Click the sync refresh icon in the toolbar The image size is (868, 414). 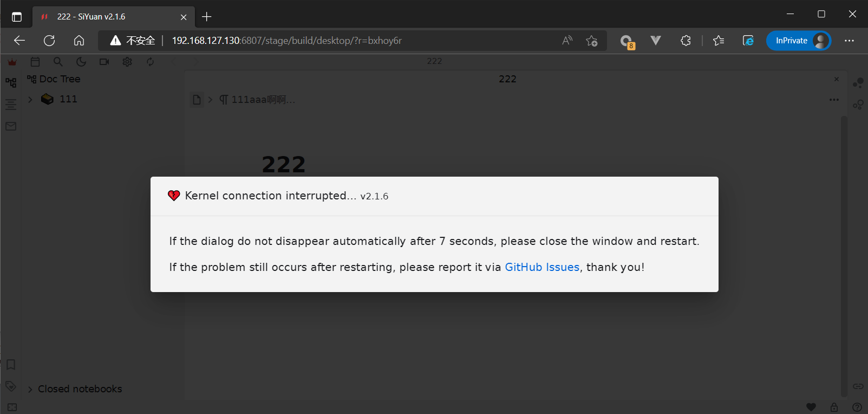pyautogui.click(x=150, y=62)
